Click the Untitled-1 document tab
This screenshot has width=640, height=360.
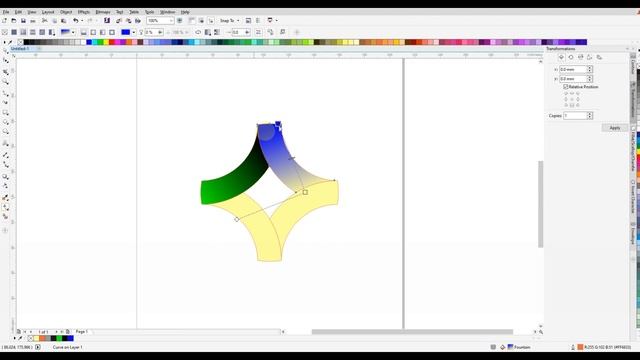(20, 49)
